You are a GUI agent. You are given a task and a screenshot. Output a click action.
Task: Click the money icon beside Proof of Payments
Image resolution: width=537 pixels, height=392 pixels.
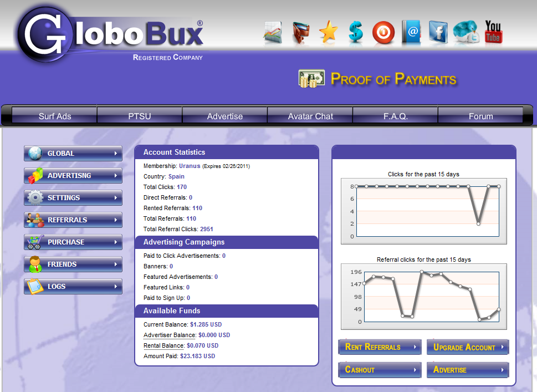(311, 79)
